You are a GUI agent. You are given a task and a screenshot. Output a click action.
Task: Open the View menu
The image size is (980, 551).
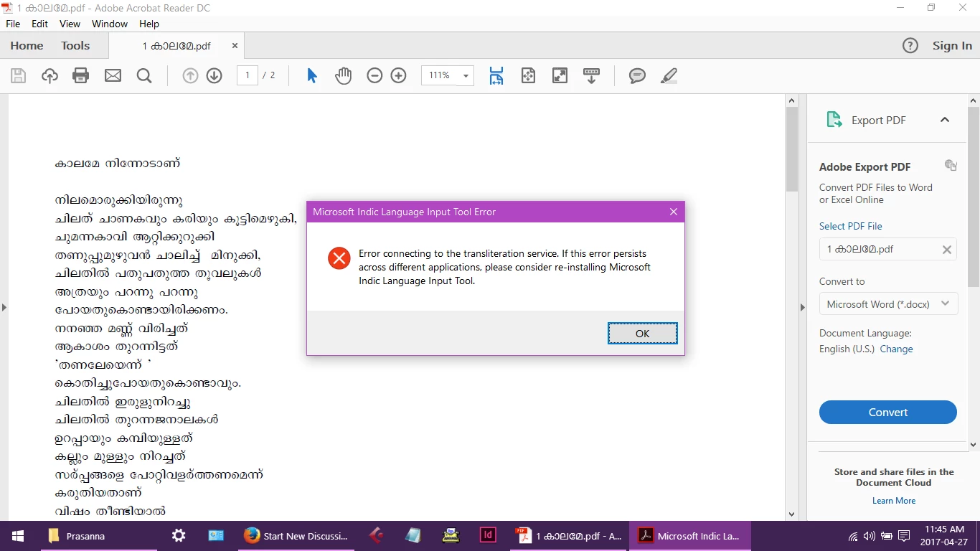coord(70,24)
